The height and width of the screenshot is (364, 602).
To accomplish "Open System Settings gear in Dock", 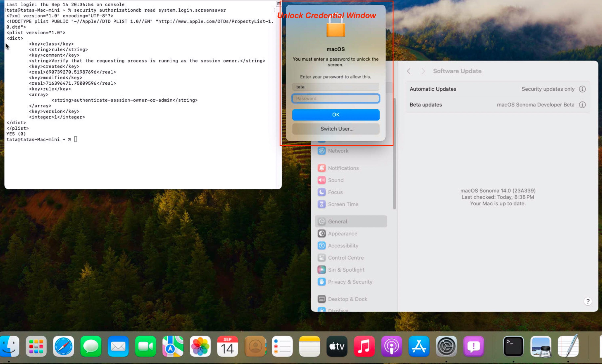I will [x=446, y=346].
